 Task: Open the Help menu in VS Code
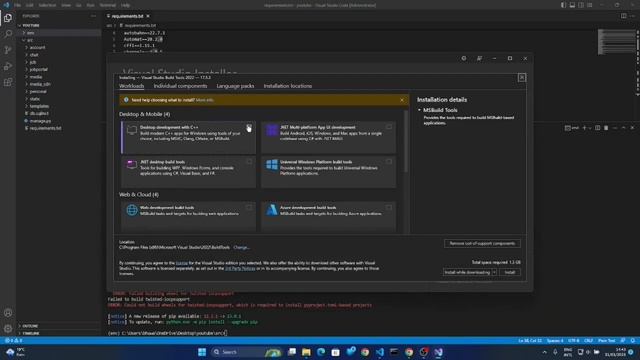[x=125, y=5]
